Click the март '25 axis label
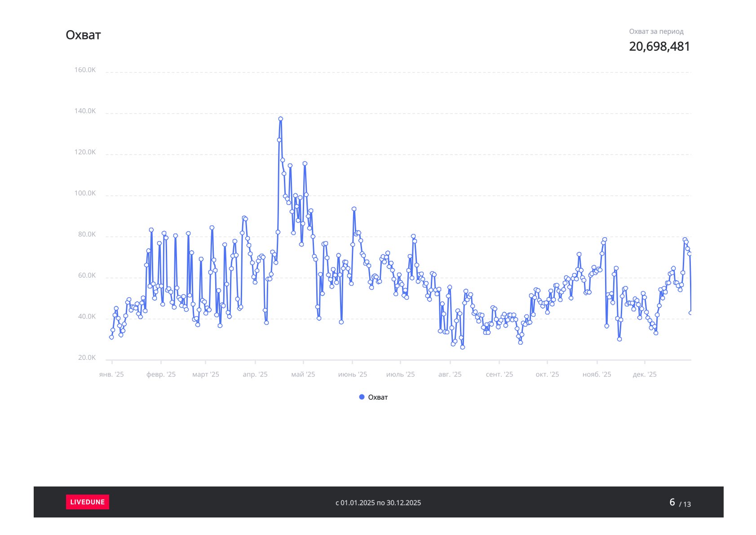756x535 pixels. 205,374
